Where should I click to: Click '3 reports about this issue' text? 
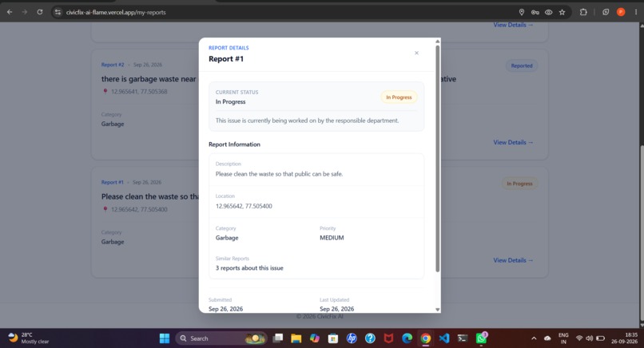pos(249,268)
